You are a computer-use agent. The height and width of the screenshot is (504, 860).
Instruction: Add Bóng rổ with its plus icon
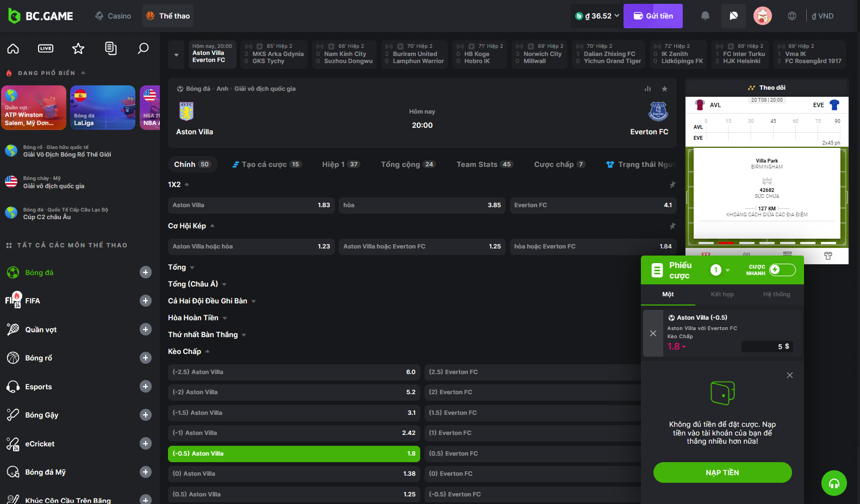pos(146,358)
